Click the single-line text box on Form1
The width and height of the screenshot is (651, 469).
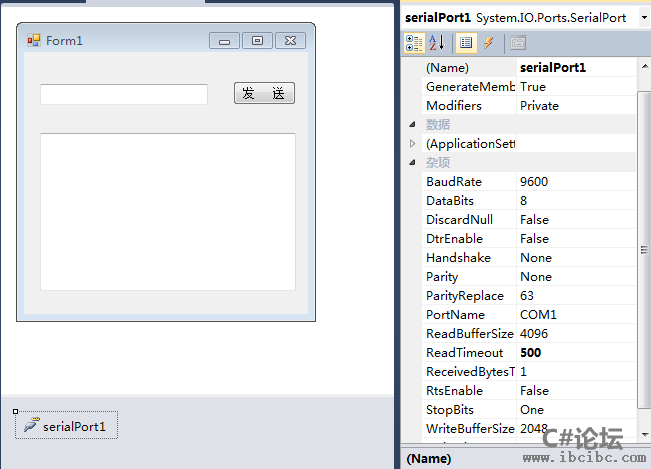pos(123,94)
